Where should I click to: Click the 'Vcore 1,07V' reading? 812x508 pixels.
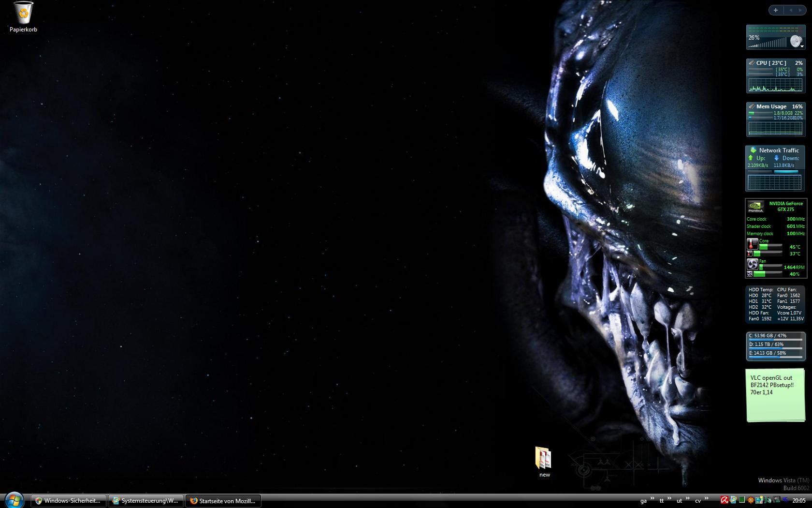point(789,313)
